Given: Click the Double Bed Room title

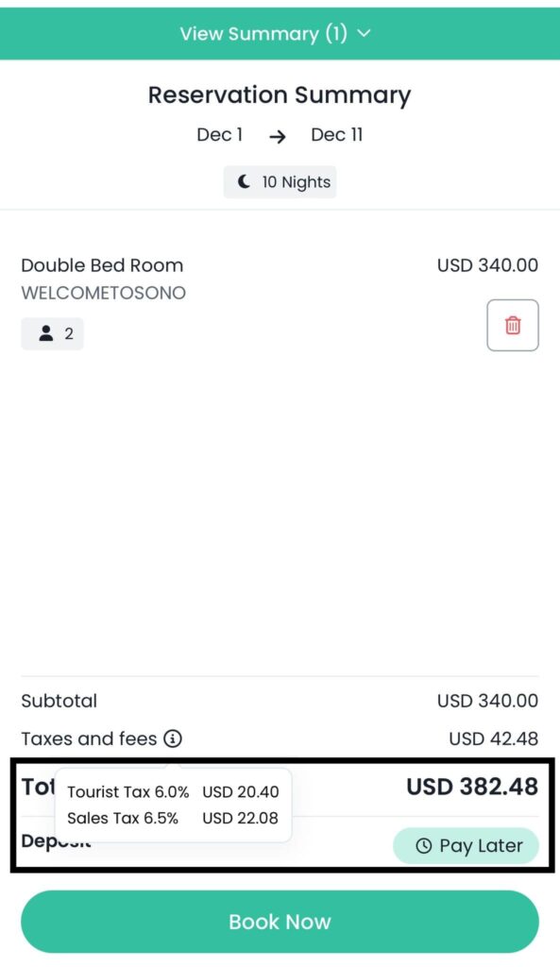Looking at the screenshot, I should 102,265.
